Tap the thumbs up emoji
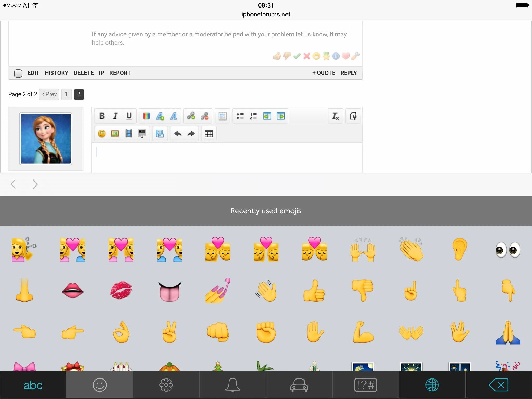This screenshot has height=399, width=532. [x=314, y=291]
